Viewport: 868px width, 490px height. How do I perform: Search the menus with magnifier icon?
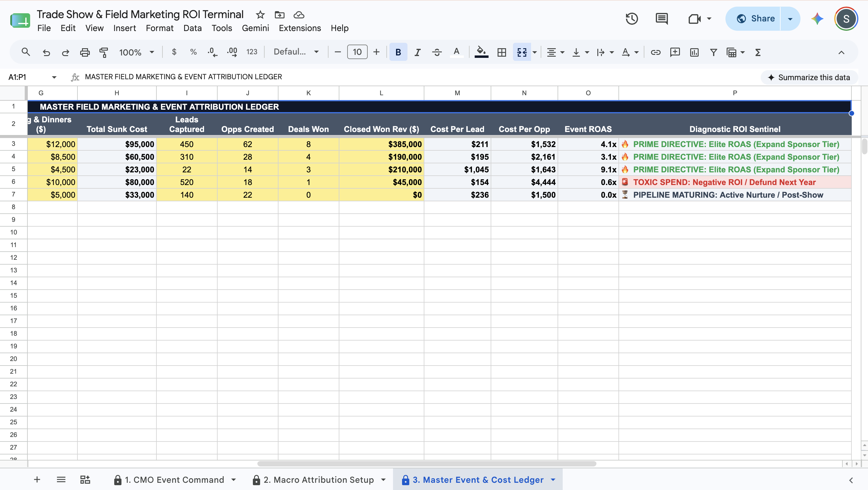[x=26, y=52]
